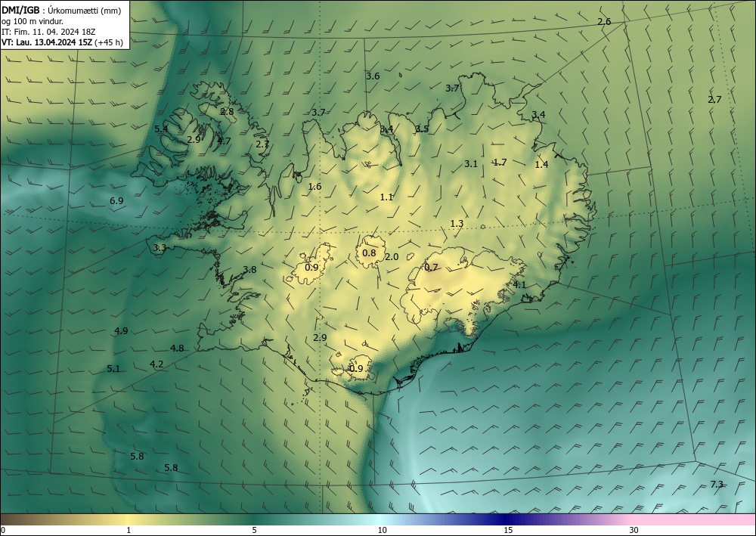Click the 4.8 value on the map
This screenshot has height=536, width=756.
pyautogui.click(x=177, y=348)
